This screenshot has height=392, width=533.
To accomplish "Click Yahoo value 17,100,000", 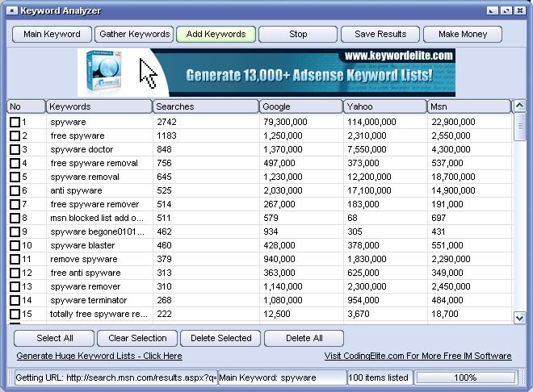I will 369,190.
